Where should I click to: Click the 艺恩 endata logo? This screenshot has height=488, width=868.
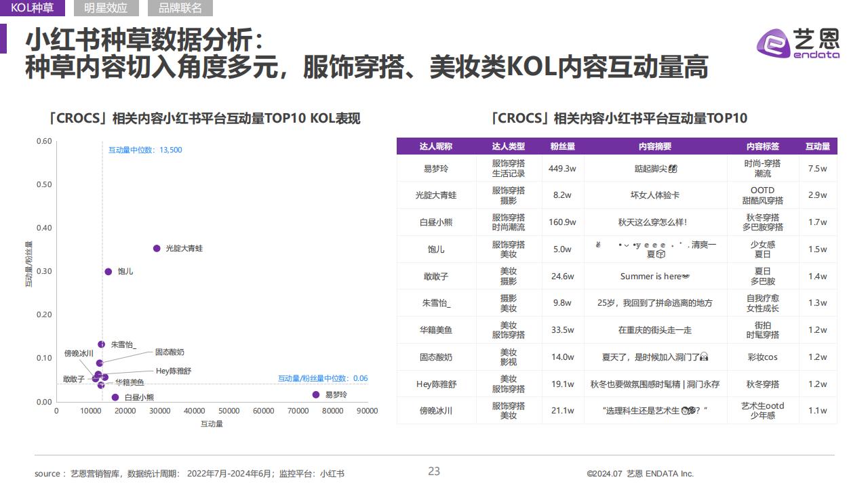click(x=798, y=44)
